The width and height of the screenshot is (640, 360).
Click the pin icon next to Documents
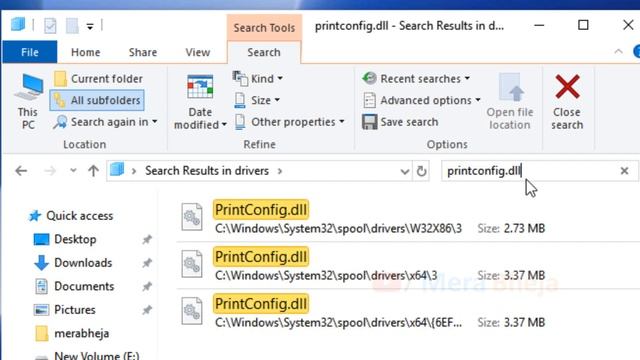147,287
